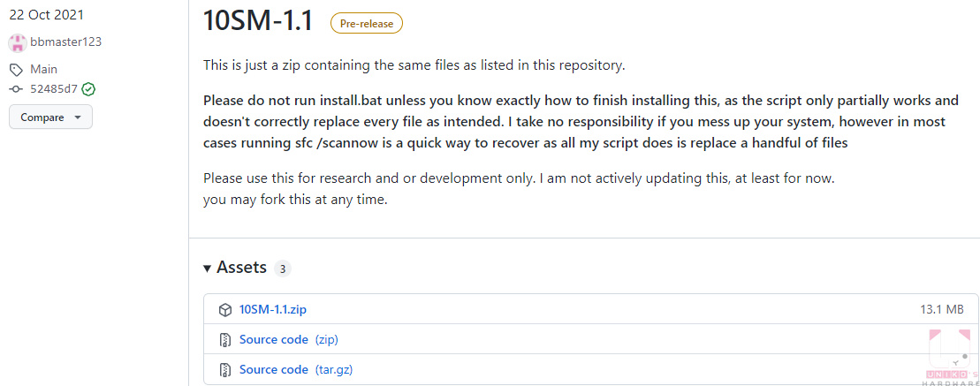
Task: Click the file icon beside Source code (tar.gz)
Action: coord(225,370)
